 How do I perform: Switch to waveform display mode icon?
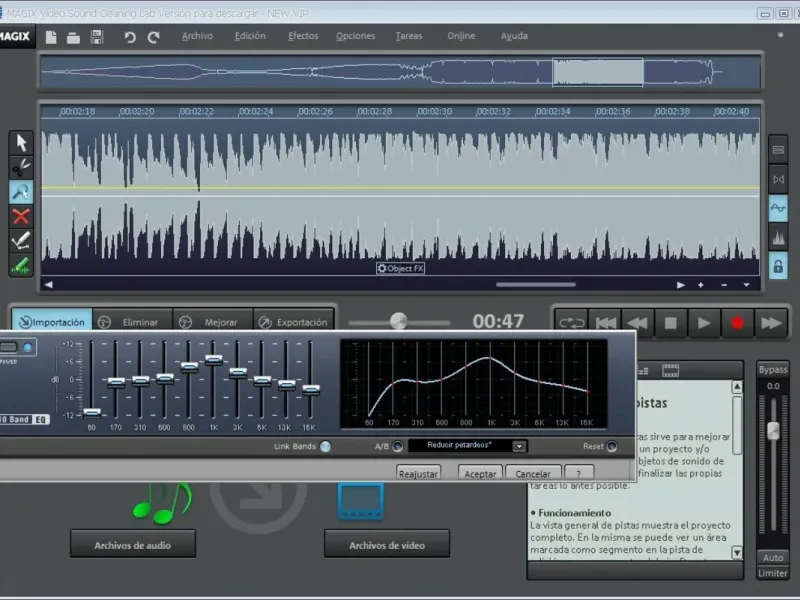coord(778,208)
